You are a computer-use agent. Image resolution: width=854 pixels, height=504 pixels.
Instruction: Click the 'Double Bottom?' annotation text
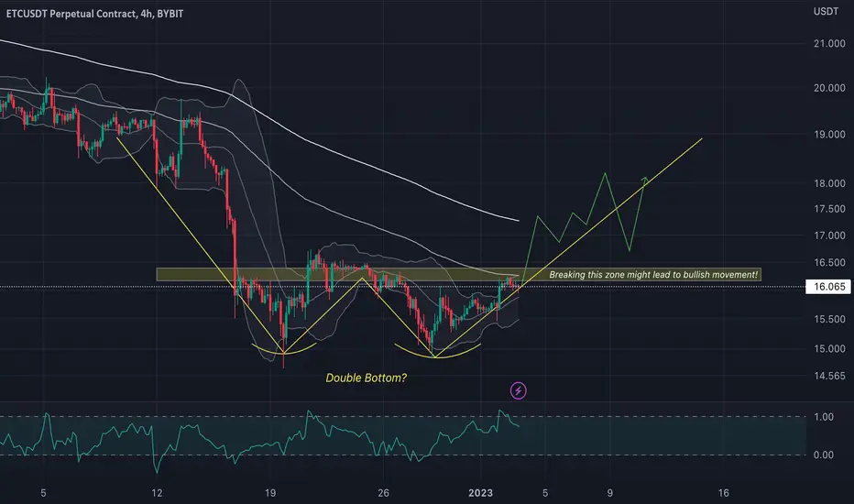(x=366, y=378)
